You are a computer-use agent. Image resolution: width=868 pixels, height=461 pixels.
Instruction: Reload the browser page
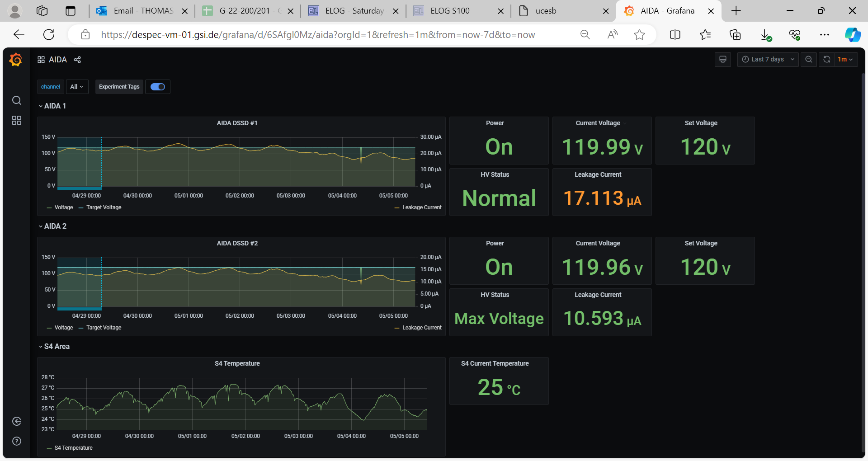pyautogui.click(x=49, y=35)
